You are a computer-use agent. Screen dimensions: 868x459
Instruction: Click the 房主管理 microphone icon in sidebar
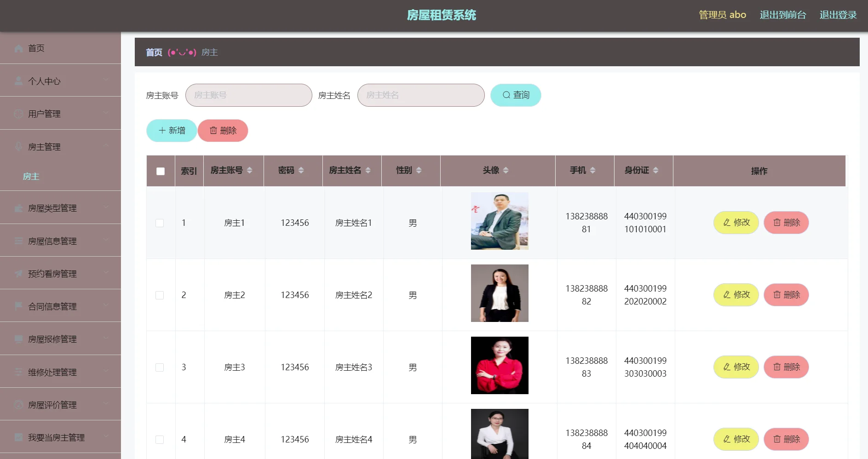18,147
